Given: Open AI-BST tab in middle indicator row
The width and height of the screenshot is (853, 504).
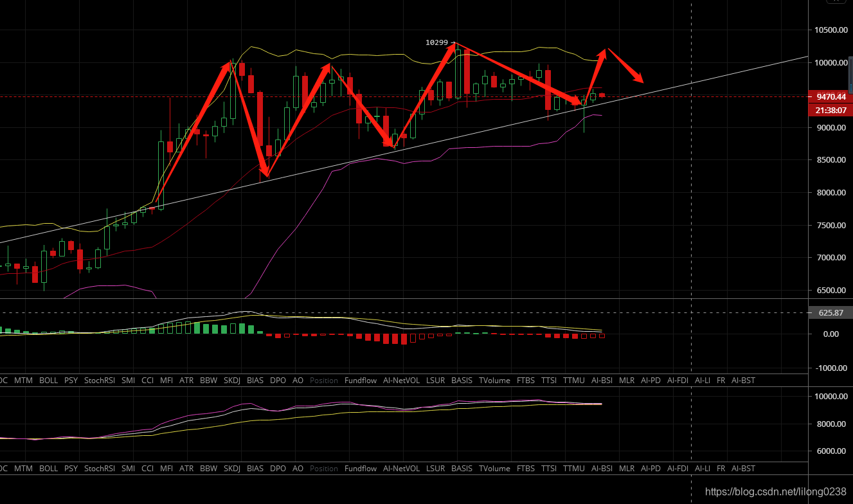Looking at the screenshot, I should point(743,381).
